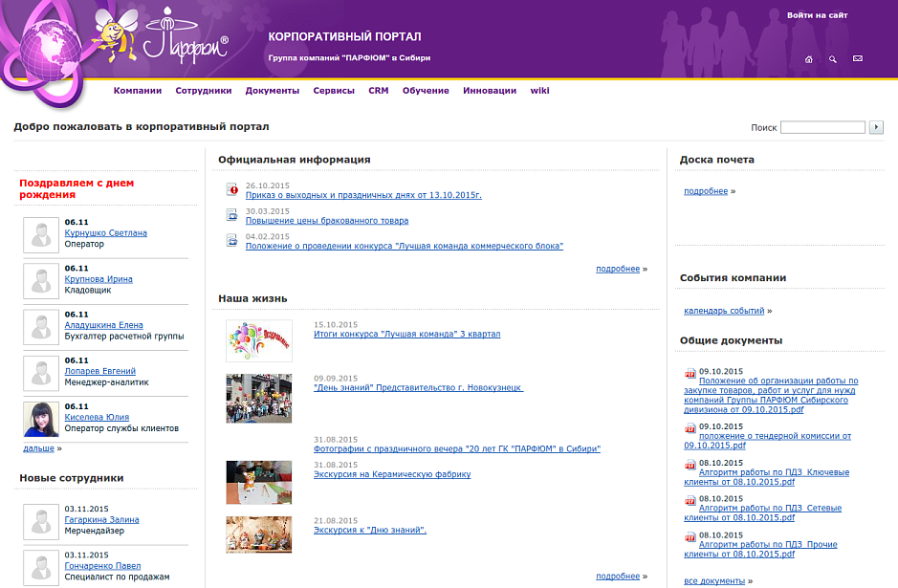Viewport: 898px width, 588px height.
Task: Open Алгоритм работы по ПДЗ Ключевые клиенты
Action: (x=766, y=477)
